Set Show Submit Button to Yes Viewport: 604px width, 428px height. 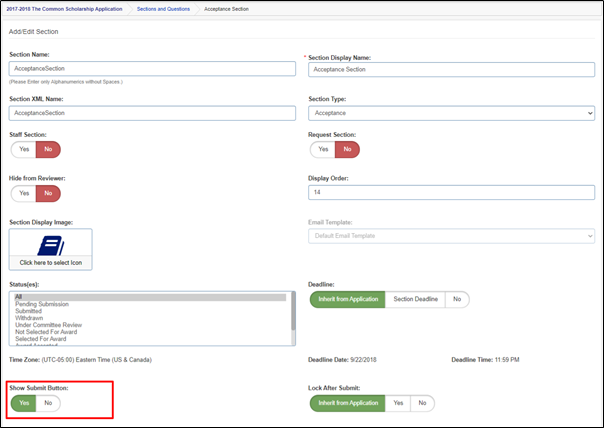(24, 403)
